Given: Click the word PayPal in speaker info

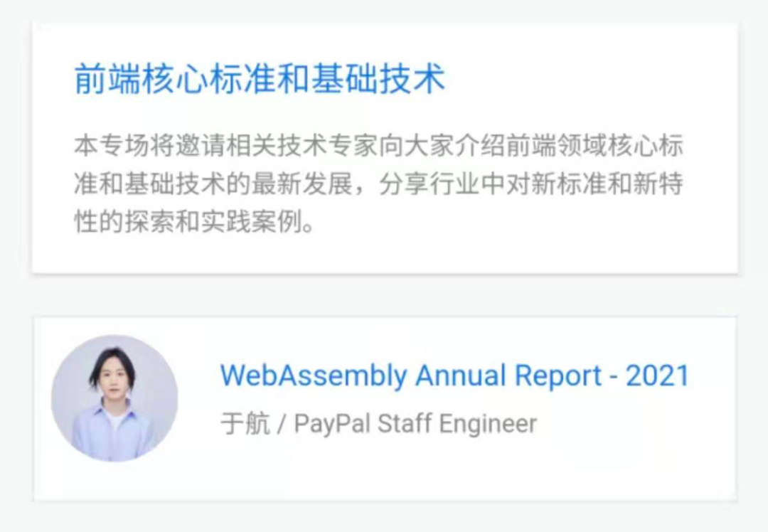Looking at the screenshot, I should tap(331, 424).
